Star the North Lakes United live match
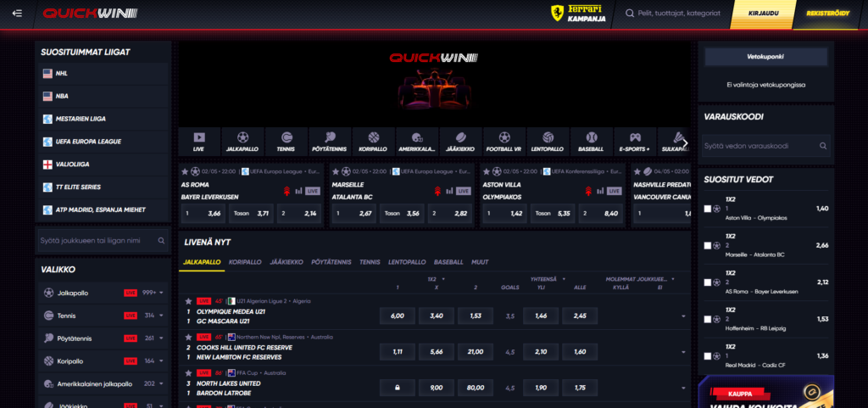This screenshot has height=408, width=868. (188, 373)
